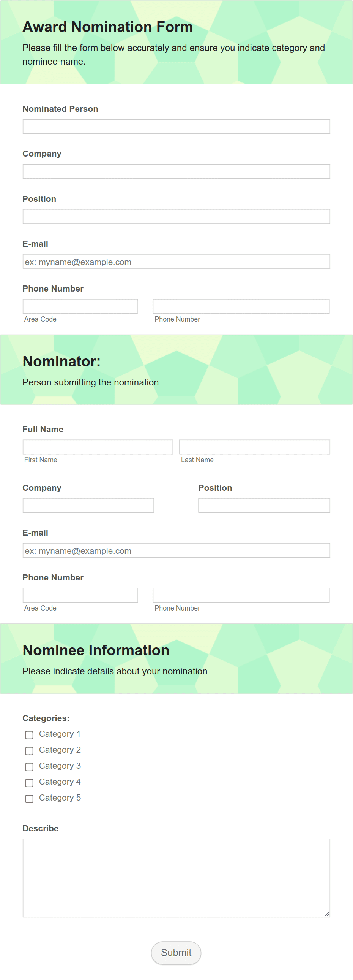Click the nominator Company field
Screen dimensions: 353x980
click(x=88, y=506)
